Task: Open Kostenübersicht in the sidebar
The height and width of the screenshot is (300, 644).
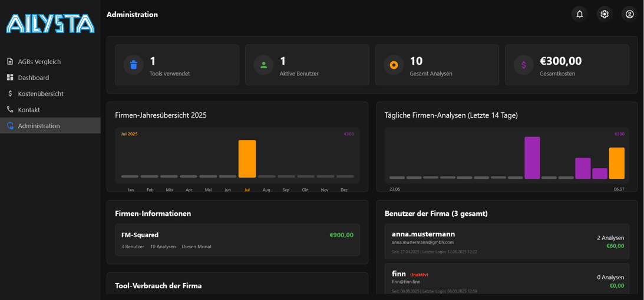Action: pos(40,94)
